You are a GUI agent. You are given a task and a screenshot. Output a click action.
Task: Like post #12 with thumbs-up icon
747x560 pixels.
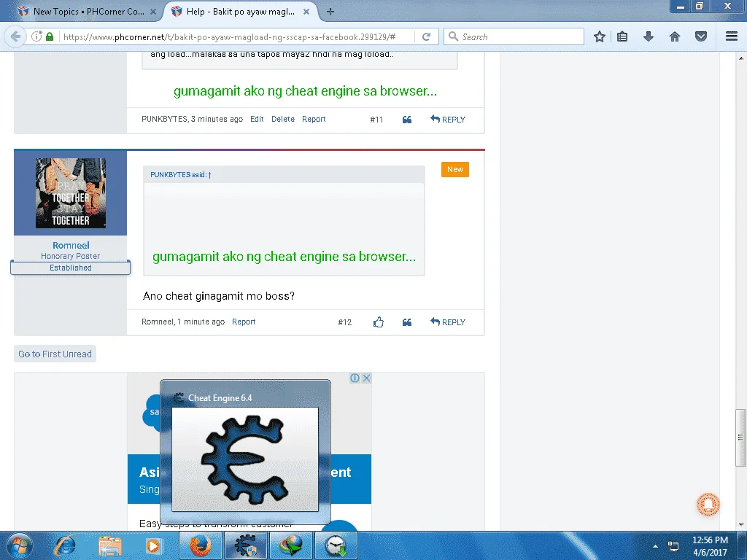pos(379,322)
